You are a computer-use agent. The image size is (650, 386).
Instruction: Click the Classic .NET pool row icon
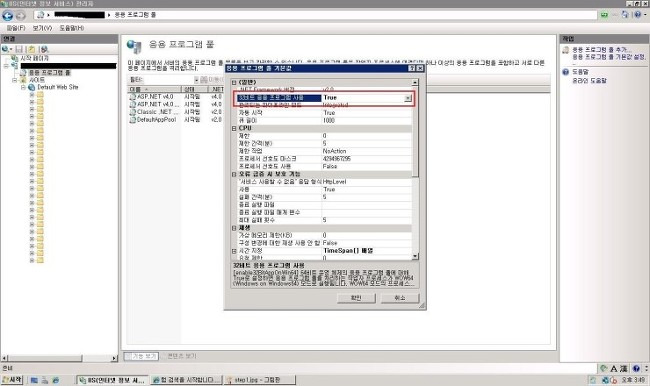point(133,112)
